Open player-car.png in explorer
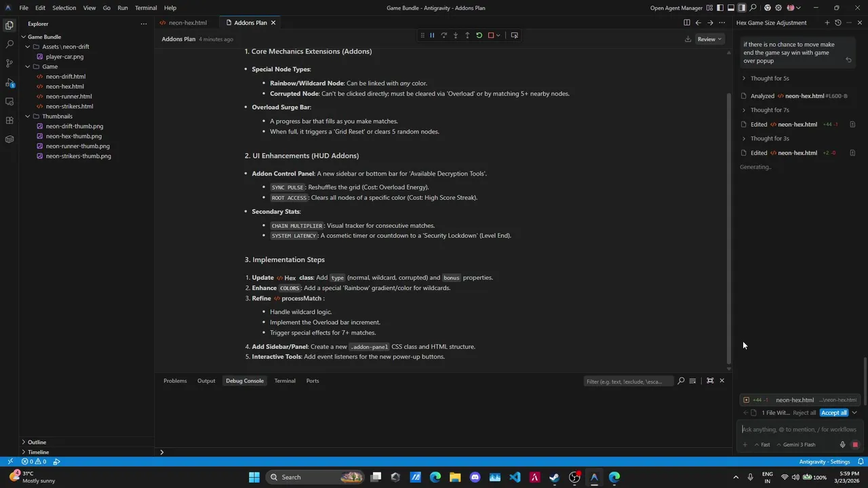868x488 pixels. tap(64, 57)
